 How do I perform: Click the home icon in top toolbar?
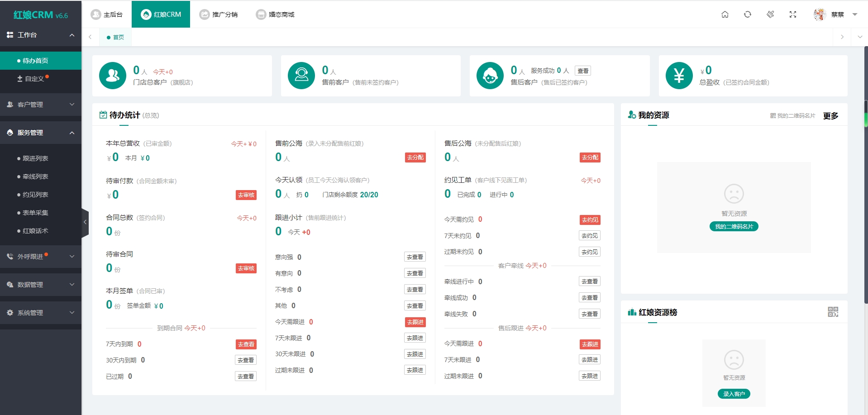[x=725, y=14]
